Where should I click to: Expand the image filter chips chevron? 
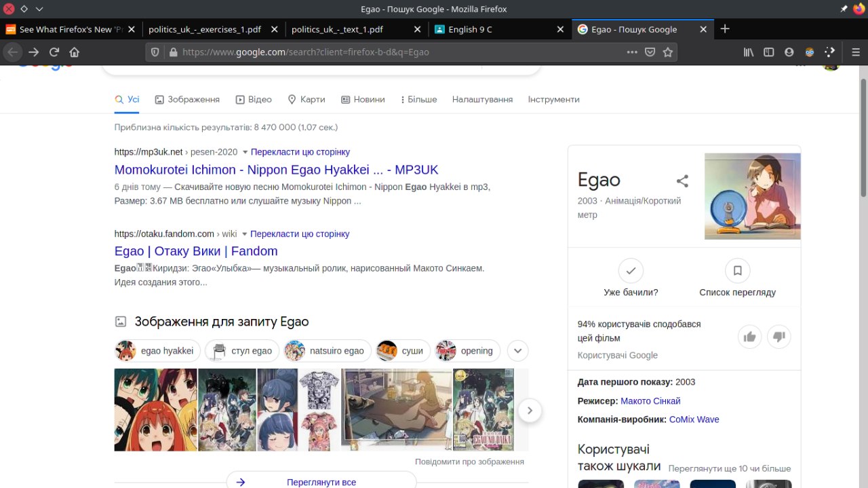[517, 351]
